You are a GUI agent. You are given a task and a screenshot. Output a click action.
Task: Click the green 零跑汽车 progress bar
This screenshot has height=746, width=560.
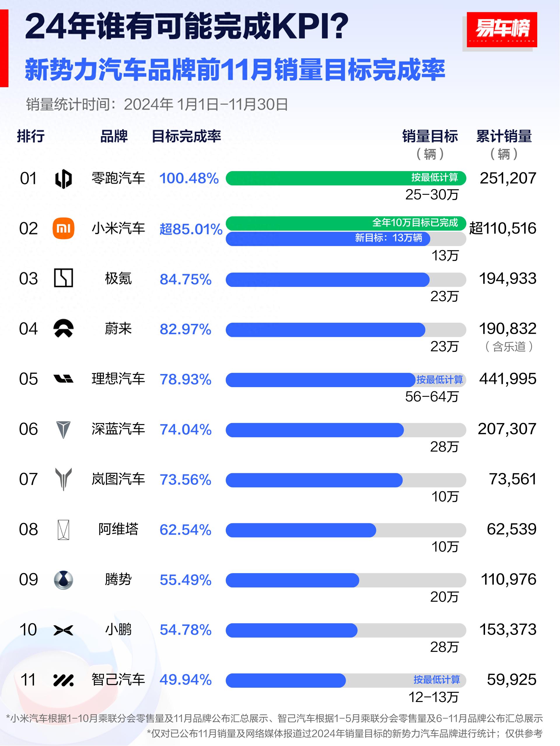pyautogui.click(x=345, y=178)
